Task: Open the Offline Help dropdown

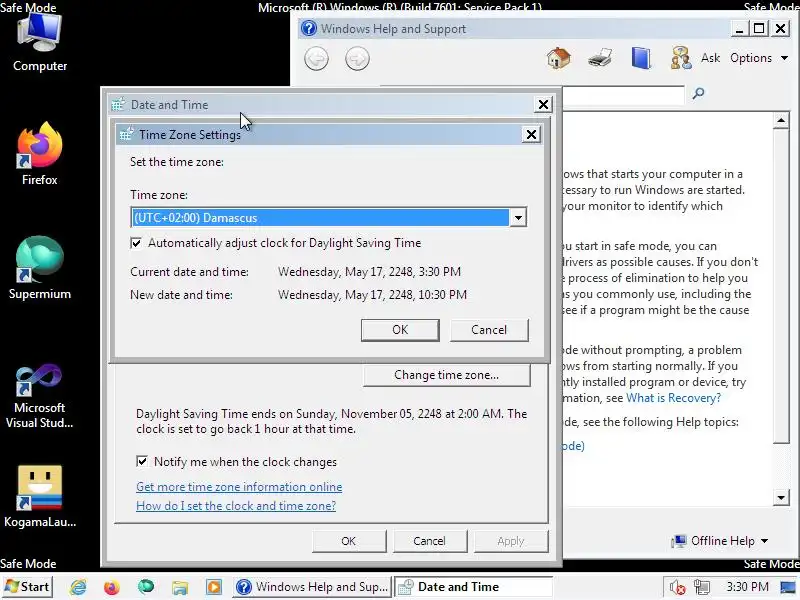Action: tap(720, 541)
